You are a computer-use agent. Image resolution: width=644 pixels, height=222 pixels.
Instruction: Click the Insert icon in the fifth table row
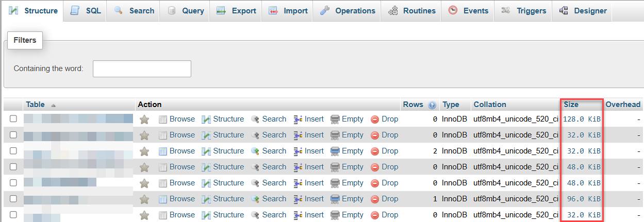click(298, 183)
